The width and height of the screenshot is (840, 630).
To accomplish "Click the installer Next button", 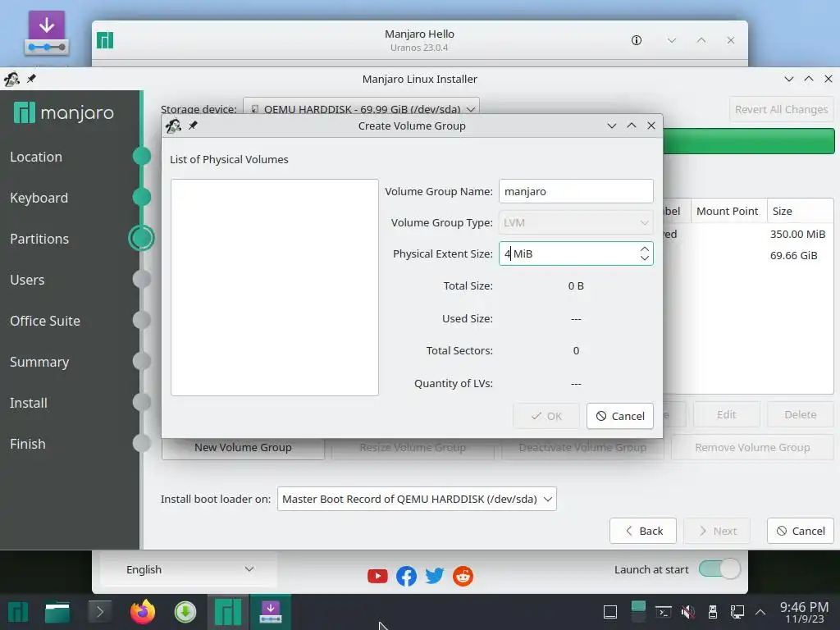I will [717, 531].
